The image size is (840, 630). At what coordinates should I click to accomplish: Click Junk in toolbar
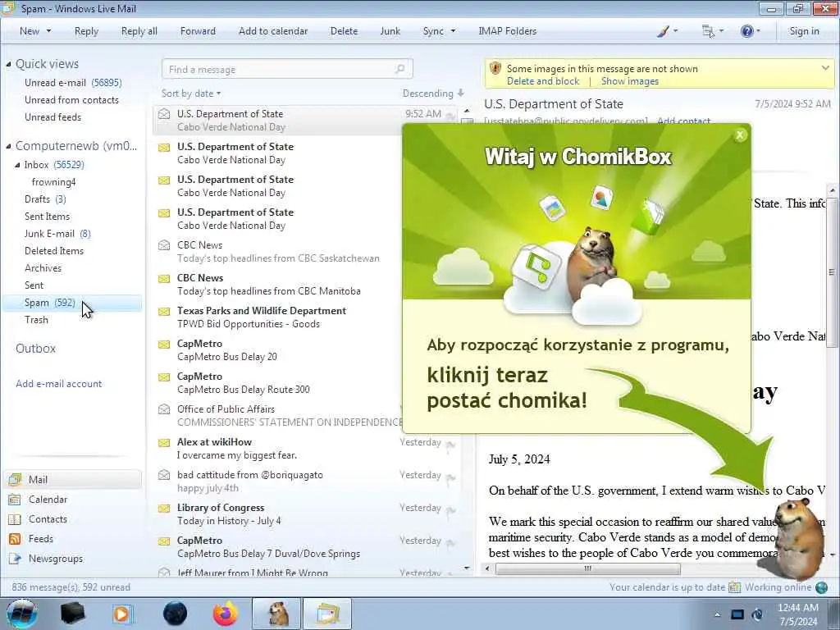390,31
